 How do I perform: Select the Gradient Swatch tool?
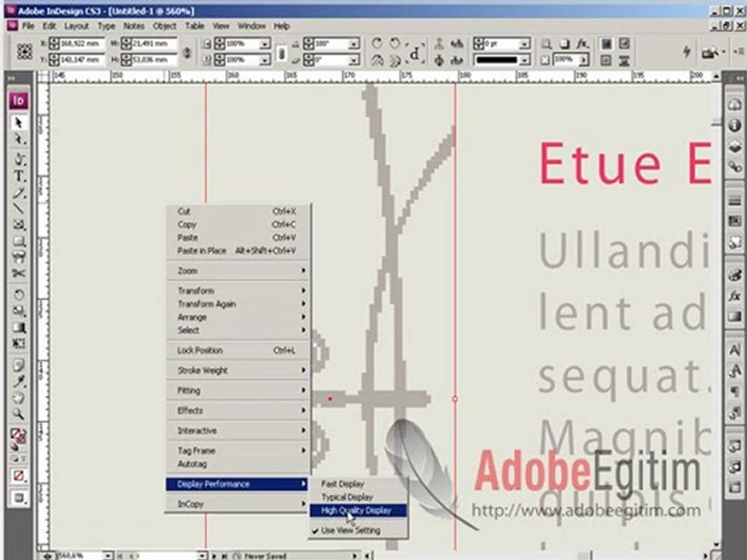pyautogui.click(x=19, y=327)
